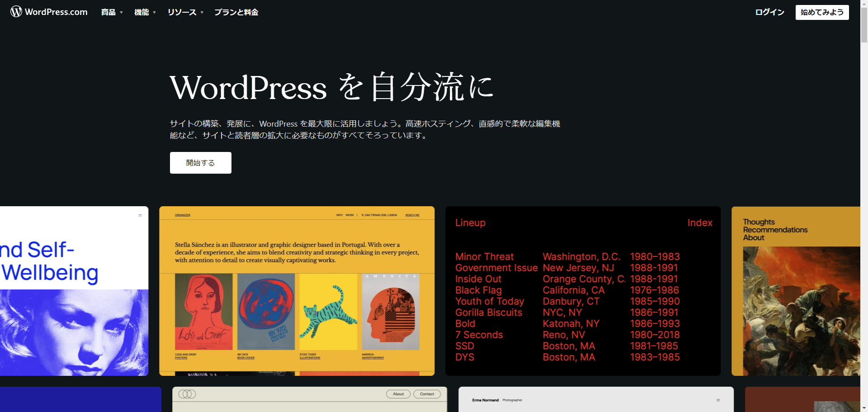Click the scrollbar up arrow
This screenshot has height=412, width=868.
point(864,3)
